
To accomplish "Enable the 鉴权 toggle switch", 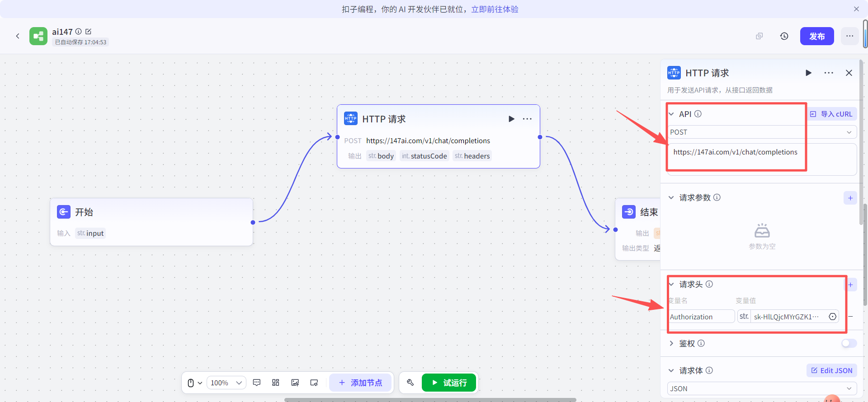I will point(849,343).
